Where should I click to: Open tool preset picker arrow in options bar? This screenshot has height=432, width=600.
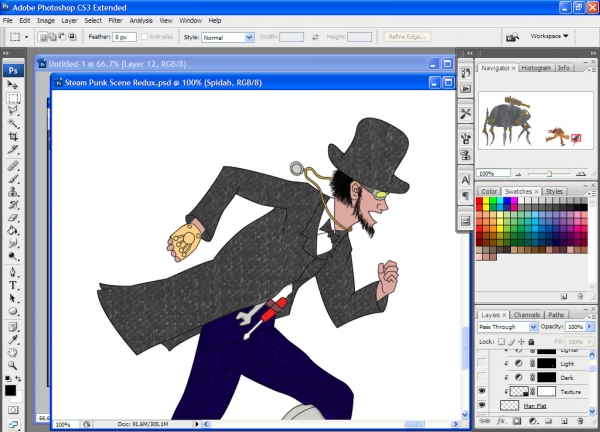pyautogui.click(x=26, y=37)
